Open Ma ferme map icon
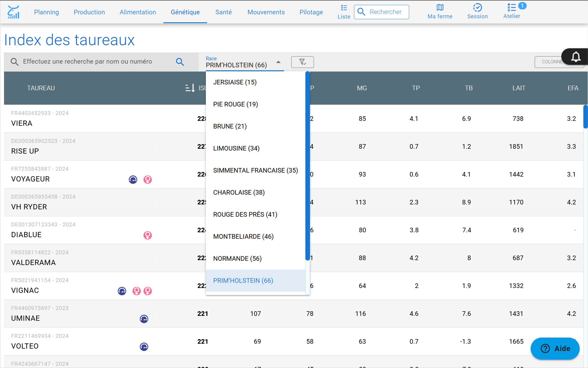This screenshot has width=588, height=368. (x=440, y=12)
